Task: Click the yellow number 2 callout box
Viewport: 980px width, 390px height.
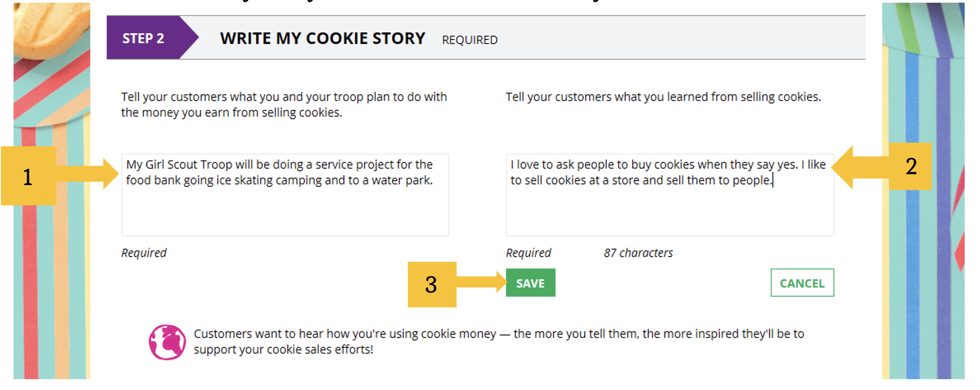Action: (911, 166)
